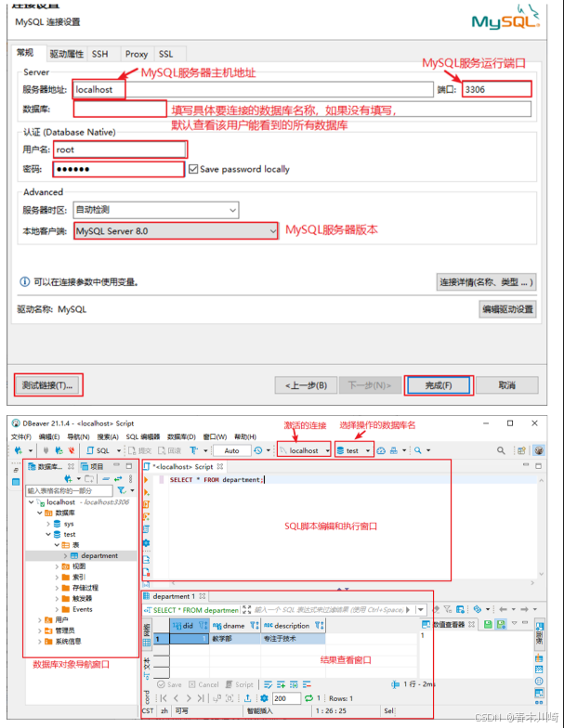Open the 驱动属性 tab in connection settings
The height and width of the screenshot is (728, 564).
click(67, 54)
